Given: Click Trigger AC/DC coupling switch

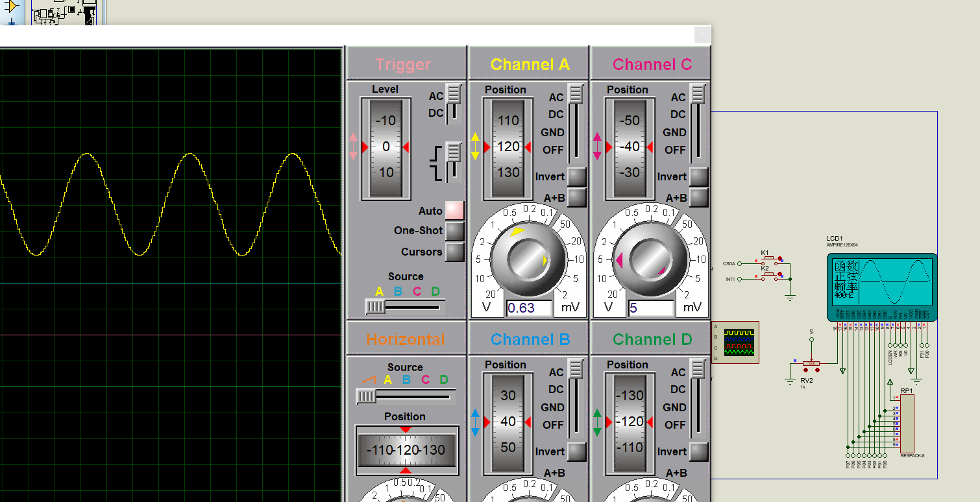Looking at the screenshot, I should (x=454, y=104).
